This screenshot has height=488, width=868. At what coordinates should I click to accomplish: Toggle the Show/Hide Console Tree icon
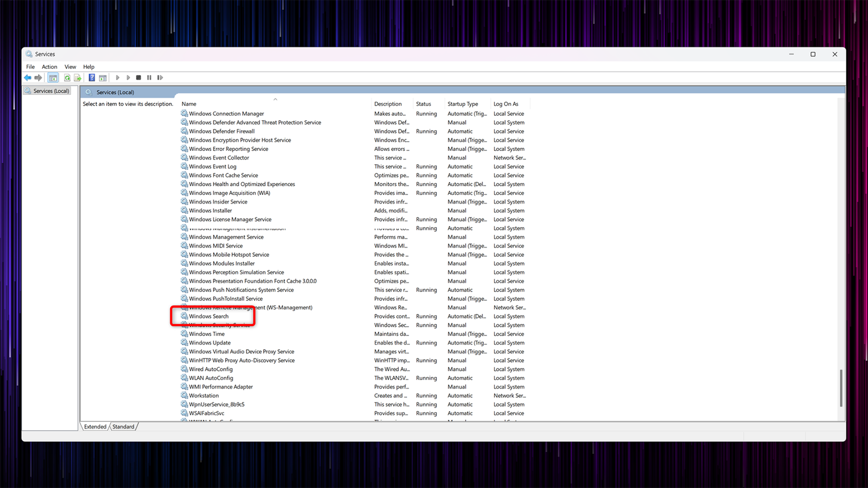[53, 77]
